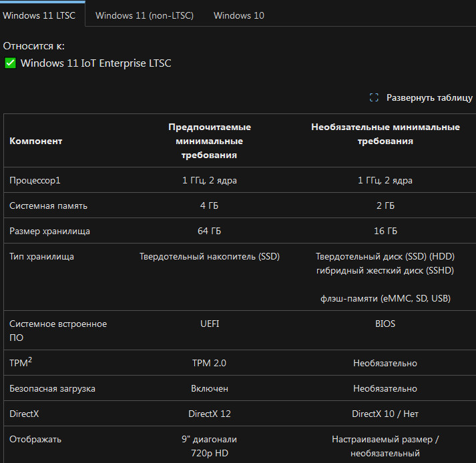This screenshot has height=463, width=476.
Task: Open the Windows 11 (non-LTSC) tab
Action: (144, 15)
